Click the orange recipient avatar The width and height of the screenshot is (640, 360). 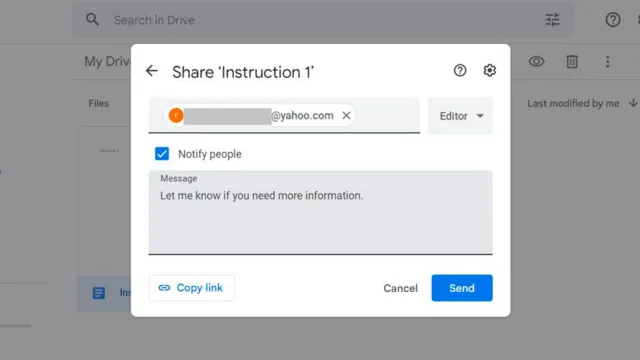point(176,116)
